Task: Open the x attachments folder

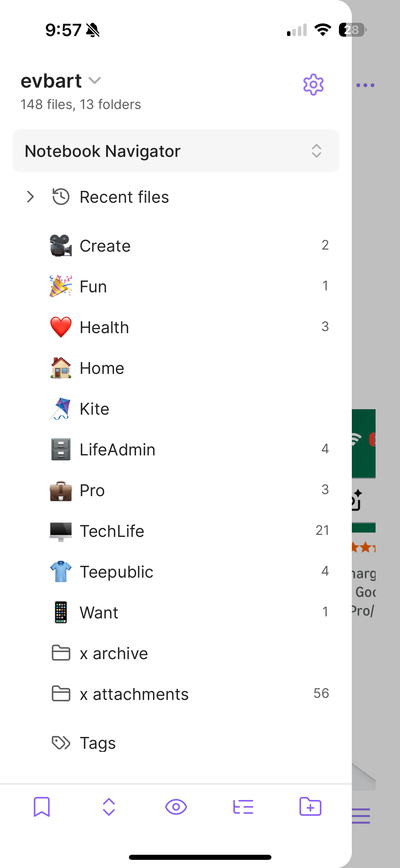Action: pyautogui.click(x=134, y=694)
